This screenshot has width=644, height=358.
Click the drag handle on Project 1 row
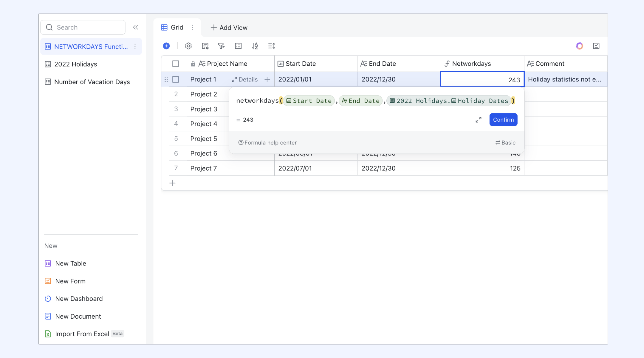[x=166, y=79]
